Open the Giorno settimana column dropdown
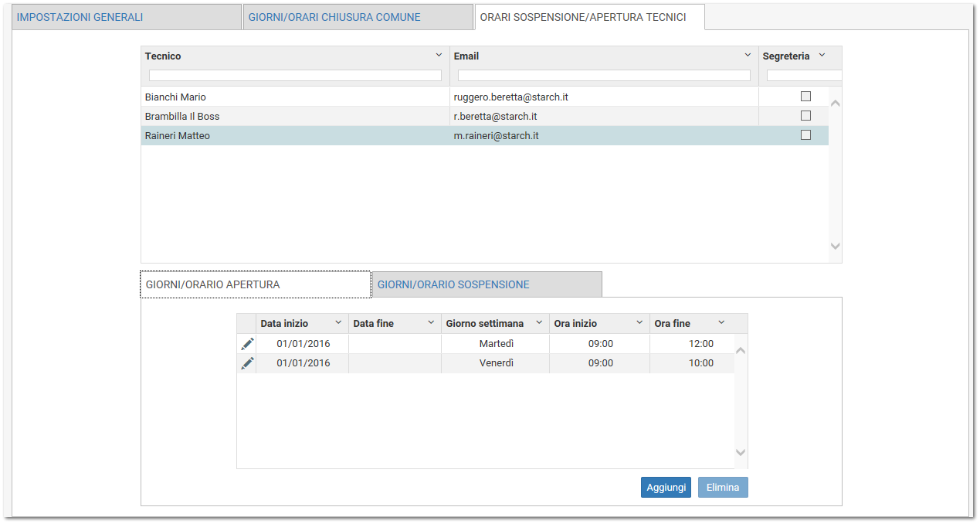980x524 pixels. (x=539, y=323)
